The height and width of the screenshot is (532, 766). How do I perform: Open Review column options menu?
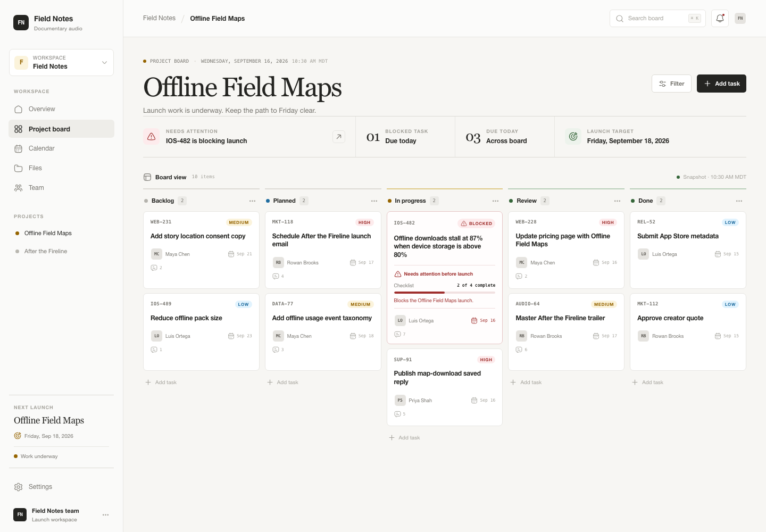click(x=617, y=201)
